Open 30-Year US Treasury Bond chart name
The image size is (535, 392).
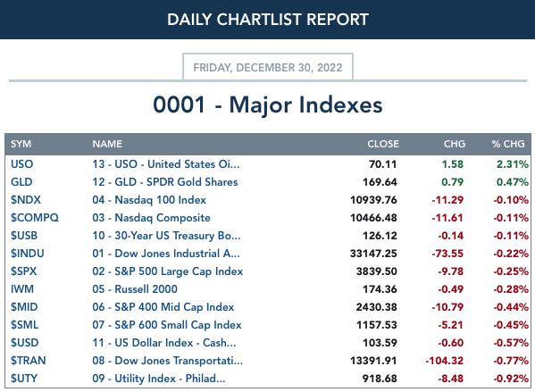[166, 236]
